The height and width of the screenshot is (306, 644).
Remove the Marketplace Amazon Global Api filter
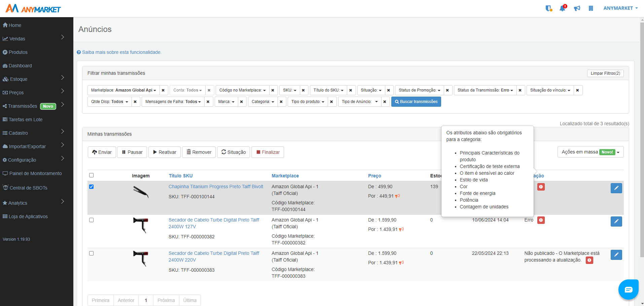pos(163,90)
